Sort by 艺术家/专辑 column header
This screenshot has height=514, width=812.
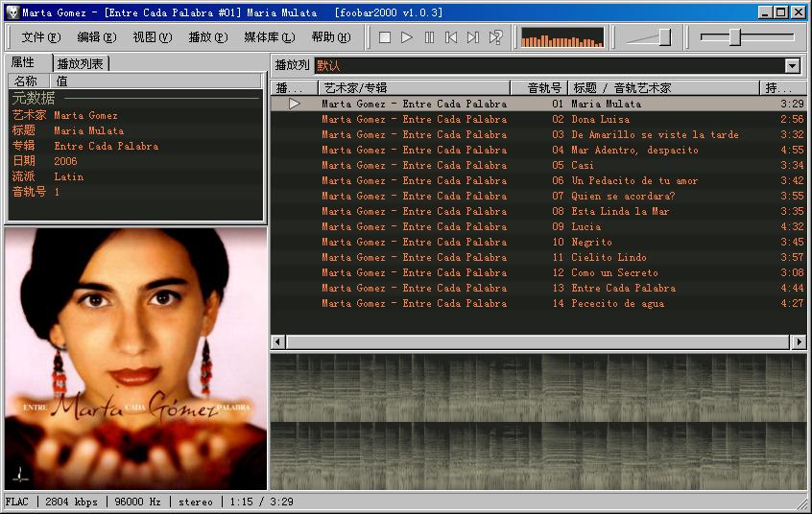coord(415,88)
